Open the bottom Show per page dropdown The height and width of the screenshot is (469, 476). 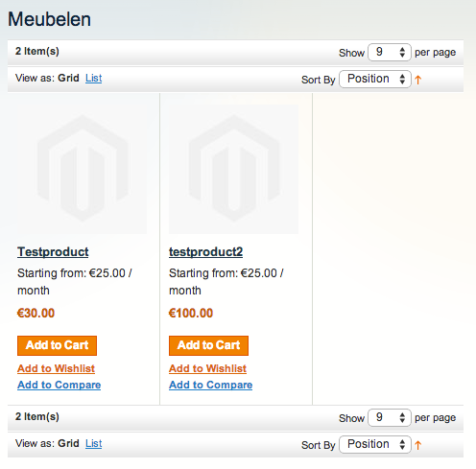(x=390, y=417)
